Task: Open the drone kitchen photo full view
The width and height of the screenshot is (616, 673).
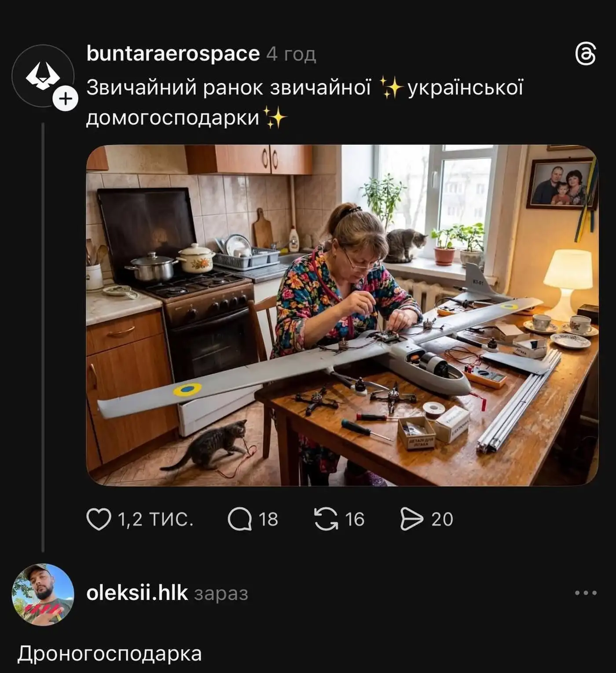Action: pos(342,315)
